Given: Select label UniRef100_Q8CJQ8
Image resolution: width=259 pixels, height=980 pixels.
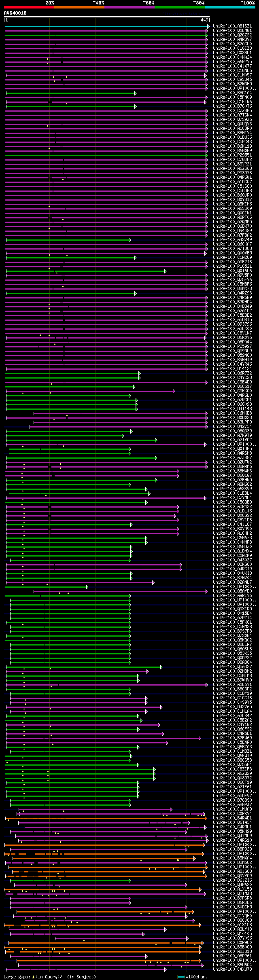Looking at the screenshot, I should 232,920.
